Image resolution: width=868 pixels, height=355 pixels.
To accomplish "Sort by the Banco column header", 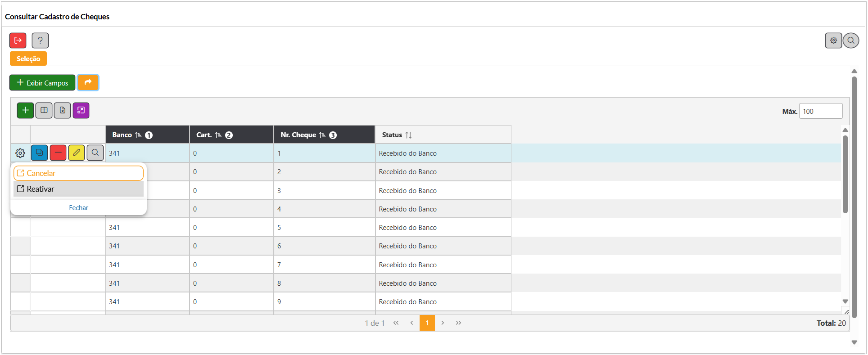I will point(122,135).
